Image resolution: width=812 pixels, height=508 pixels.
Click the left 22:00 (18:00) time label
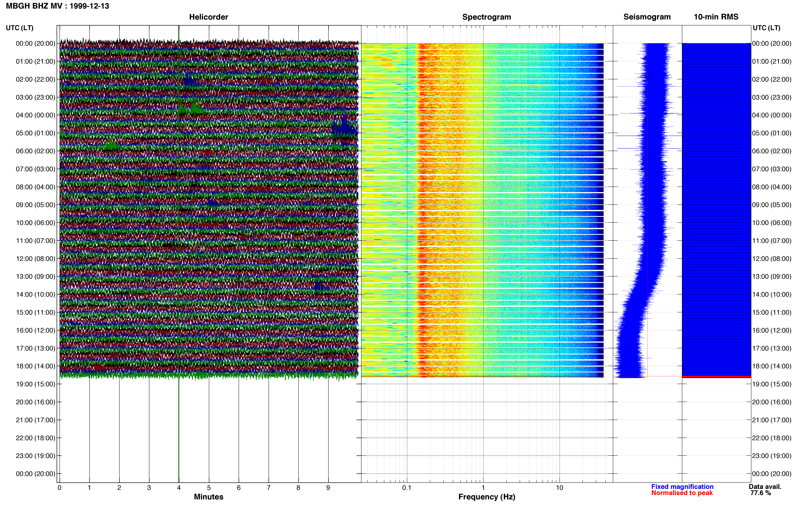click(x=36, y=438)
